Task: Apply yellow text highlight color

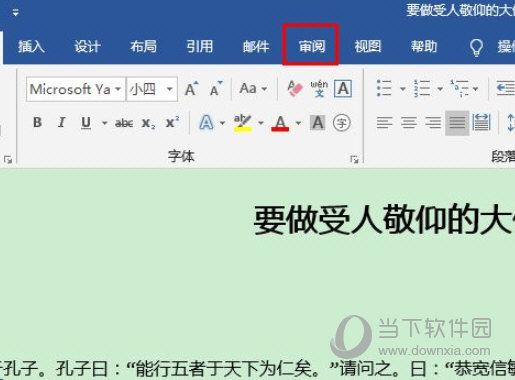Action: [243, 122]
